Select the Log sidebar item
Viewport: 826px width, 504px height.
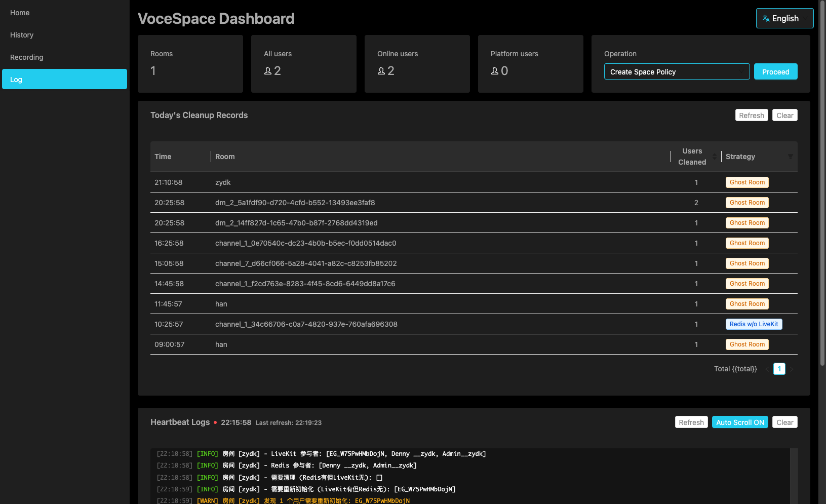64,79
